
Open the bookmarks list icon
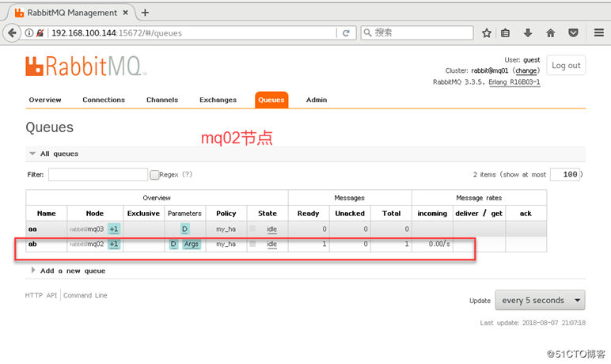[x=506, y=33]
